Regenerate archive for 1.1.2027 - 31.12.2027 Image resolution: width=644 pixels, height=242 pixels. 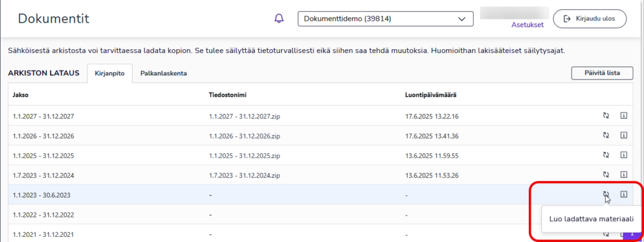click(606, 116)
